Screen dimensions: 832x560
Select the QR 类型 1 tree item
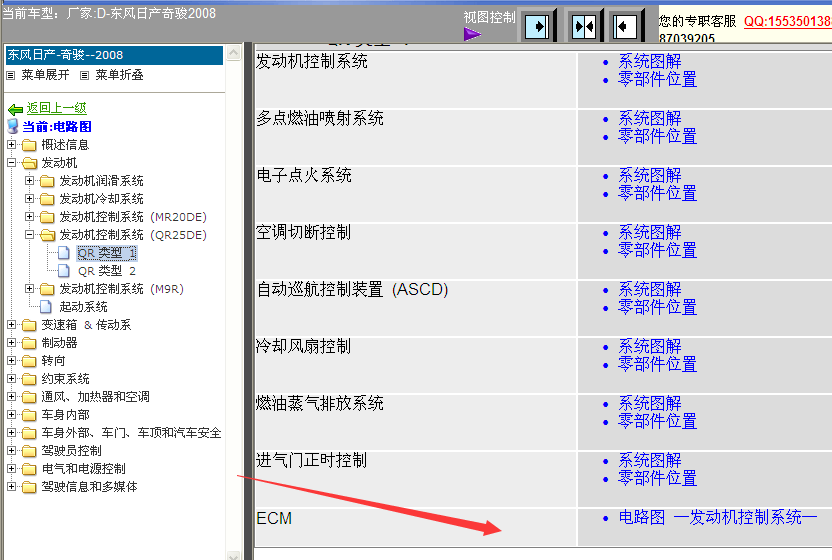pos(107,253)
